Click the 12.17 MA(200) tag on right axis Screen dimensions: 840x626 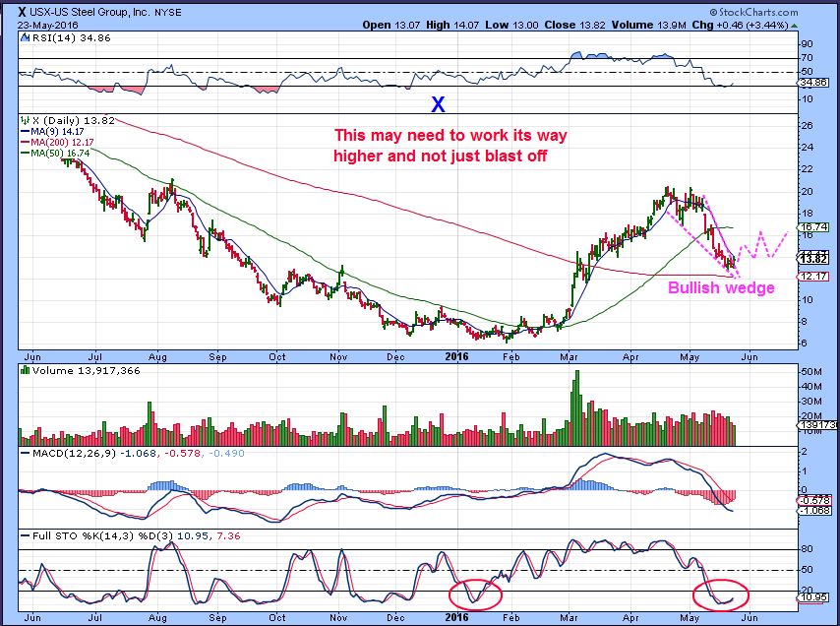point(813,277)
